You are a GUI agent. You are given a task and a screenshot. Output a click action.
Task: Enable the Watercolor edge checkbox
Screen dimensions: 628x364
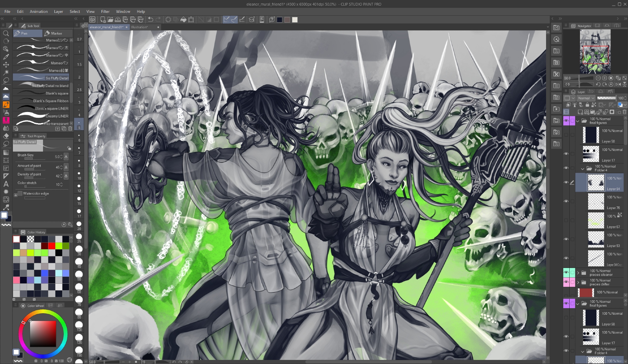click(x=20, y=194)
